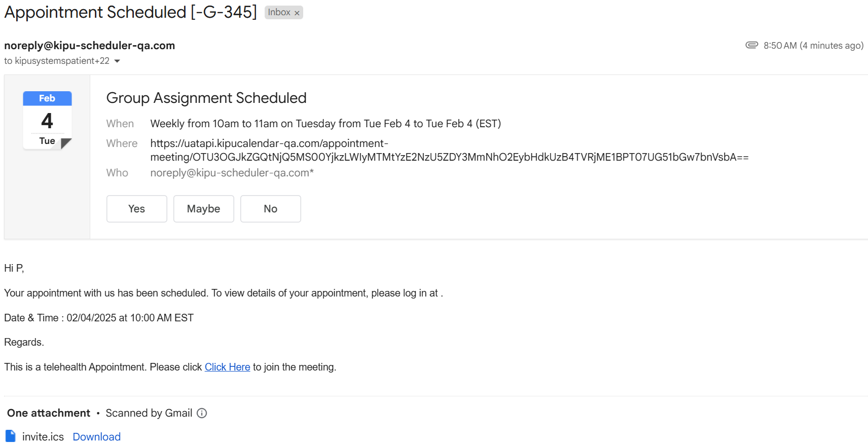Click the sender address noreply@kipu-scheduler-qa.com in header
This screenshot has width=868, height=443.
tap(90, 46)
